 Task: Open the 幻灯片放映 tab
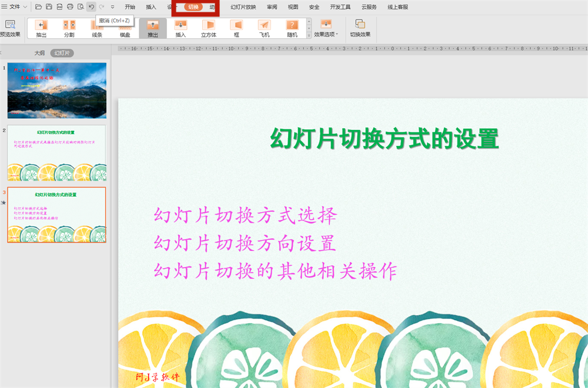tap(243, 6)
